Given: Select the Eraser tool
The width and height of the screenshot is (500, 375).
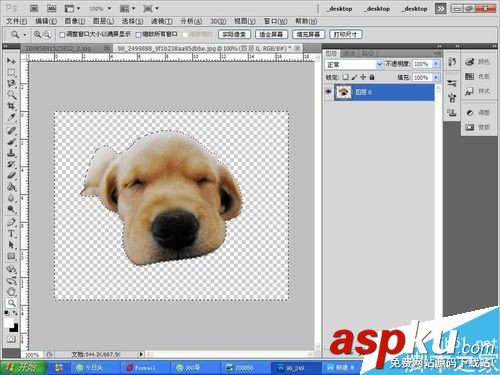Looking at the screenshot, I should 11,175.
